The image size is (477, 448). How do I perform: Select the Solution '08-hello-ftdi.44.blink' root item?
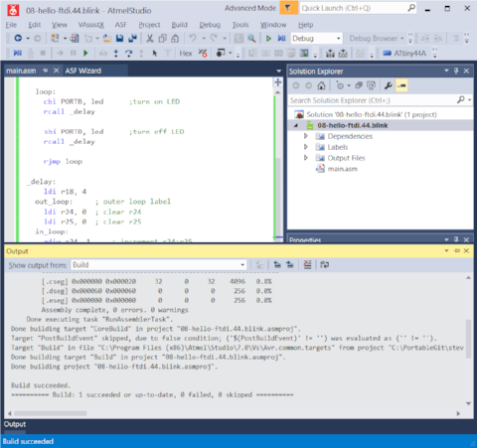[x=372, y=114]
